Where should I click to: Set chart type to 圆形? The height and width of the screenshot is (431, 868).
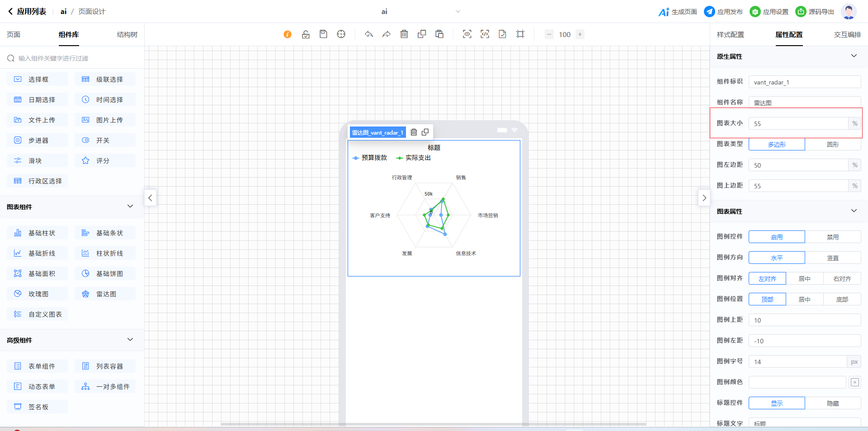(832, 145)
